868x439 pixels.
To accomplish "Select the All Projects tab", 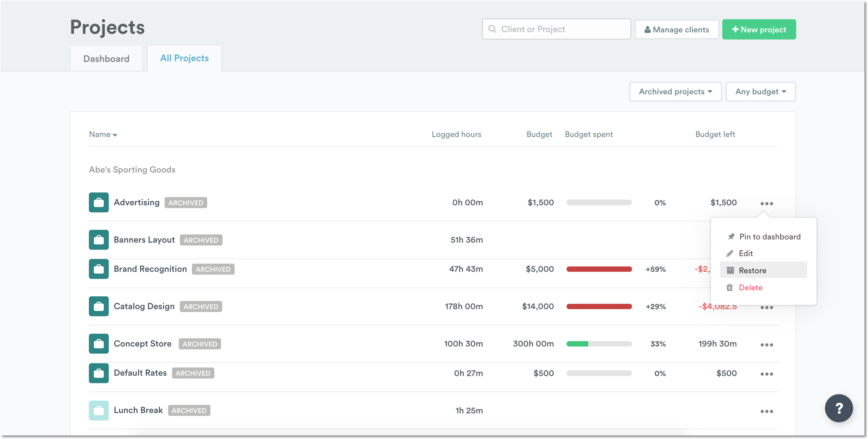I will tap(184, 58).
